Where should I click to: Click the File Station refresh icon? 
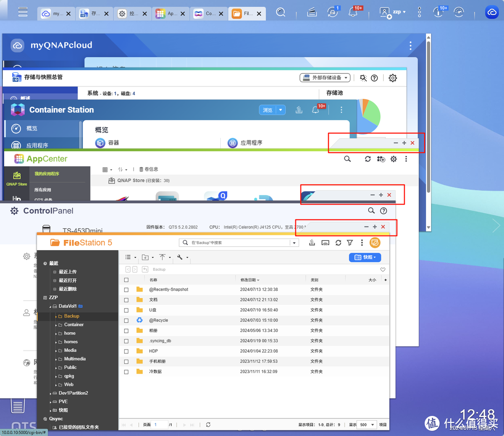[x=338, y=243]
